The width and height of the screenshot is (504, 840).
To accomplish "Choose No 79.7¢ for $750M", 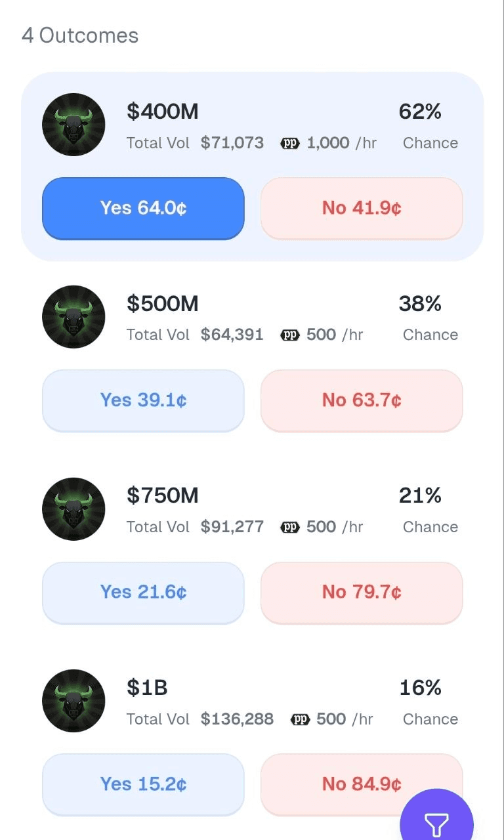I will 362,592.
